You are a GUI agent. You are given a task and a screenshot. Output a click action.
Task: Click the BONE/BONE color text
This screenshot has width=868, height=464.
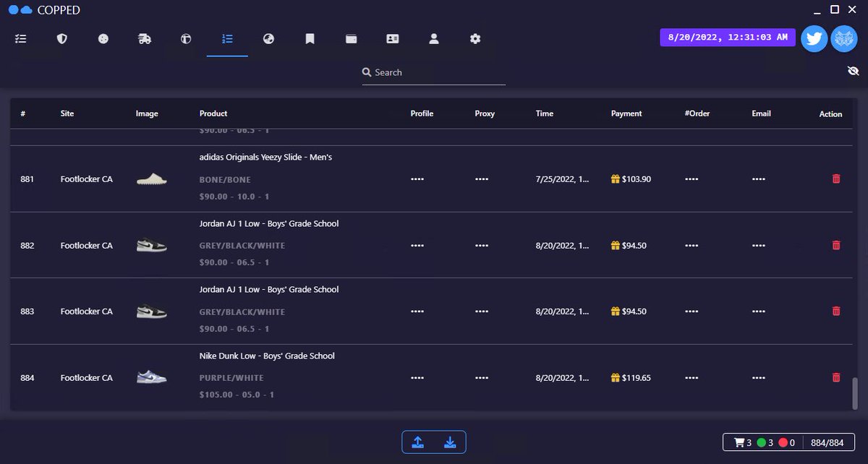(225, 179)
